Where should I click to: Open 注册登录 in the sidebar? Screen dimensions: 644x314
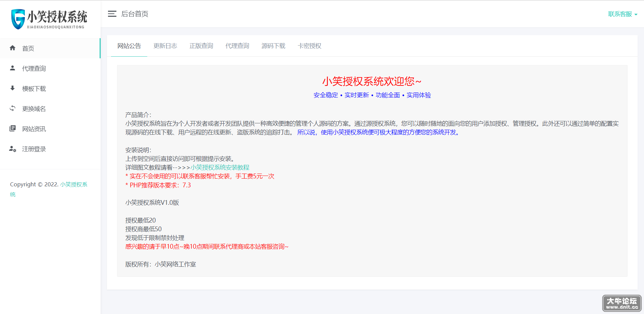click(50, 149)
